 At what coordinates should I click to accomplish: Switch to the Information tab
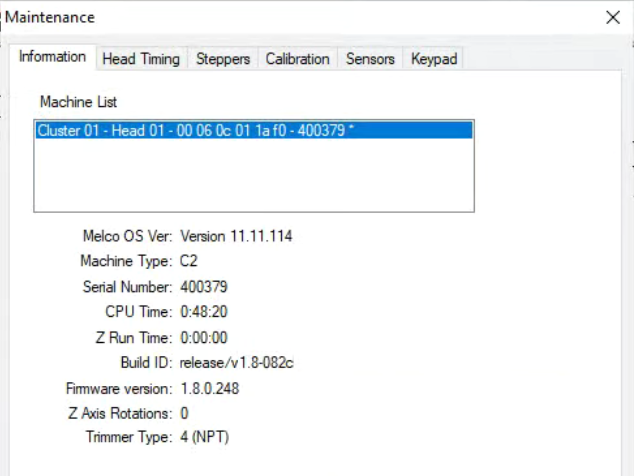point(53,57)
